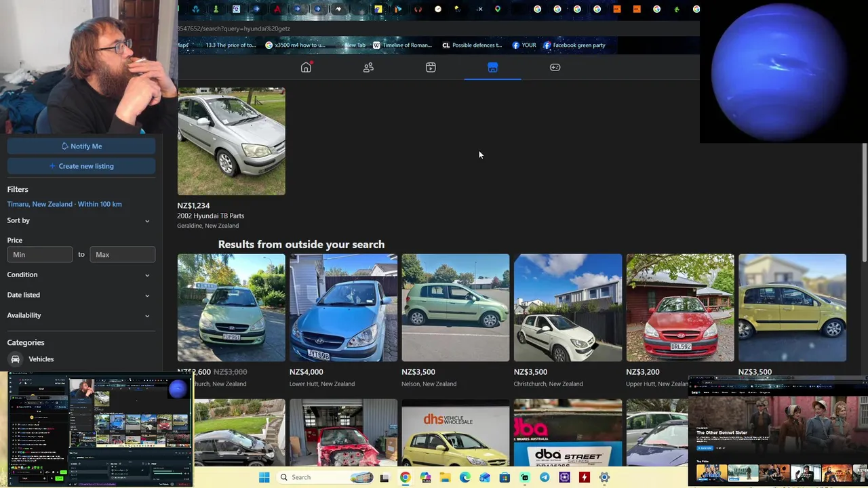Open the Facebook Friends icon

tap(368, 67)
